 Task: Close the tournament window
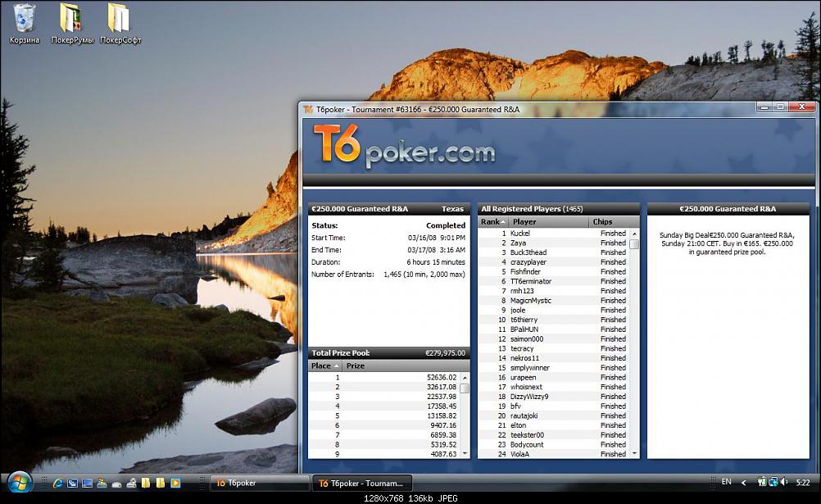[x=801, y=107]
